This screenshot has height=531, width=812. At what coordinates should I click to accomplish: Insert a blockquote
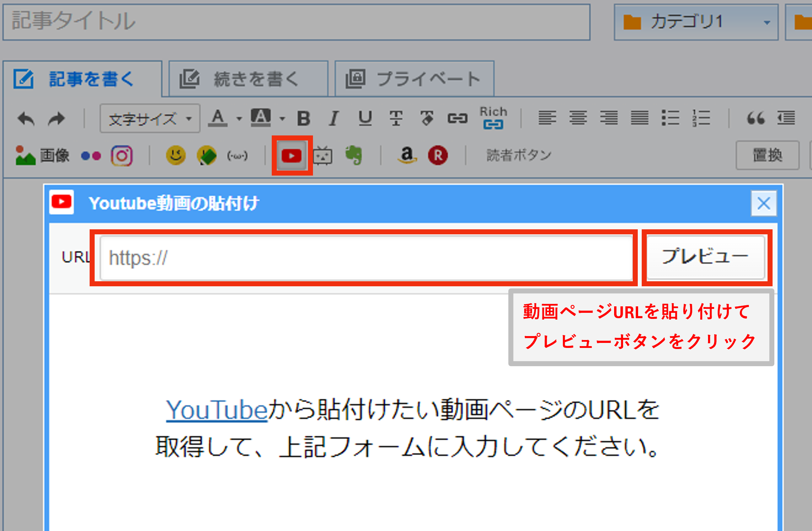click(x=756, y=118)
